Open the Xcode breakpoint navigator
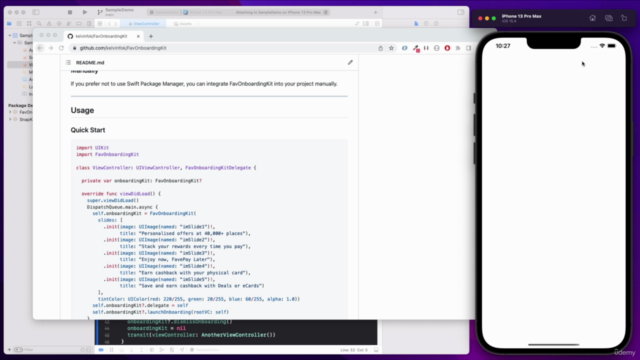 [79, 24]
